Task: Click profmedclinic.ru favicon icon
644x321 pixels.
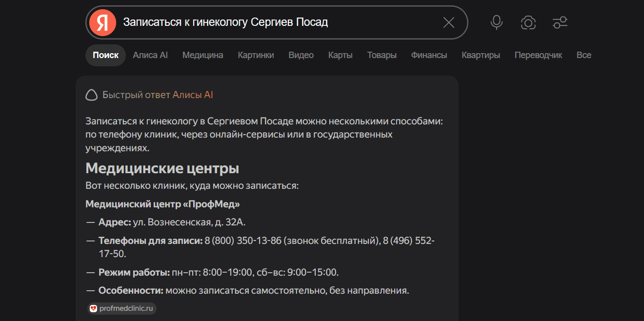Action: coord(94,308)
